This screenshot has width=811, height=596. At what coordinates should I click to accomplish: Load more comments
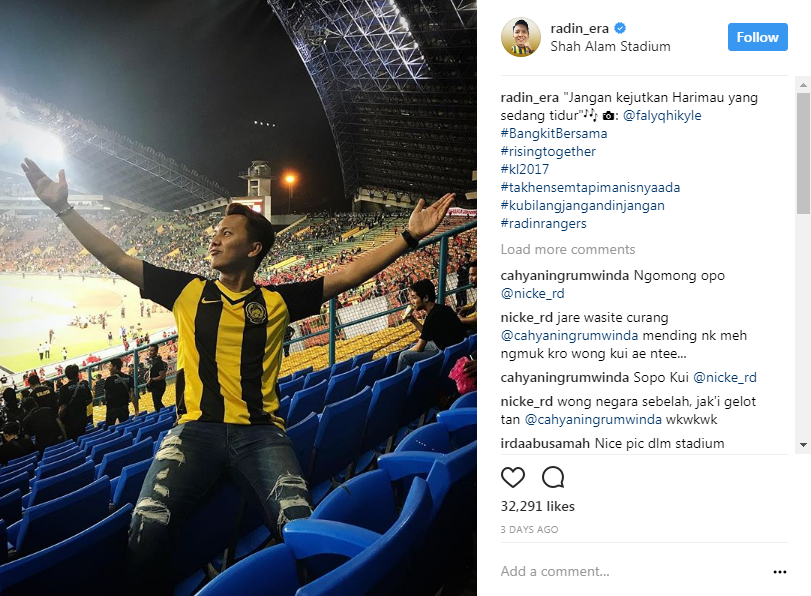[x=567, y=249]
